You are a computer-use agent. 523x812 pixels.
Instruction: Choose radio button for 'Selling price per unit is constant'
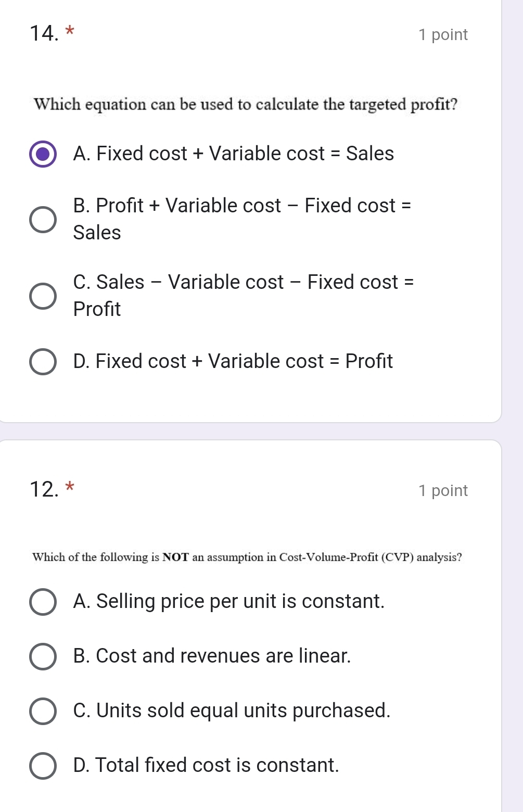(x=43, y=602)
